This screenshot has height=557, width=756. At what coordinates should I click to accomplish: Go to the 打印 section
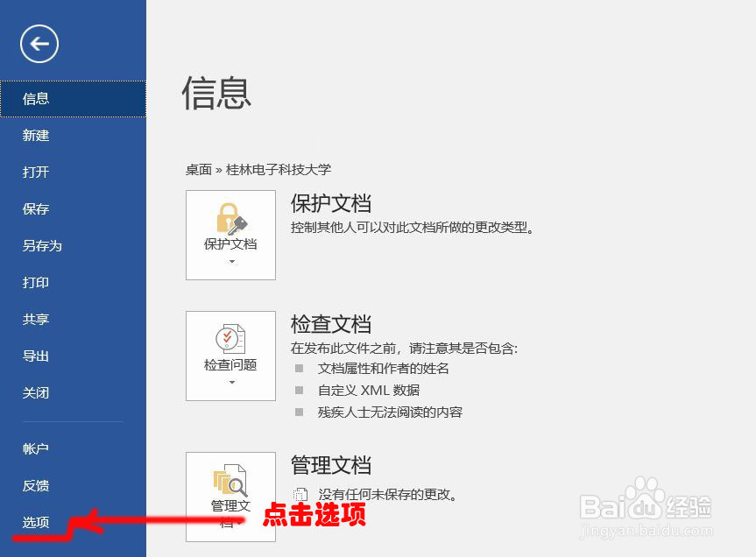[35, 282]
